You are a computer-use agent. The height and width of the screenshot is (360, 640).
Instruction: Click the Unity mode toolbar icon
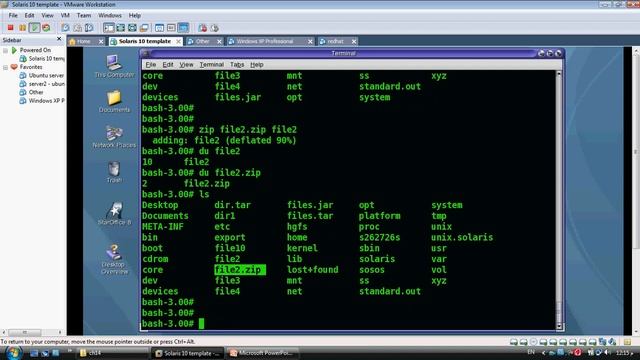click(144, 28)
